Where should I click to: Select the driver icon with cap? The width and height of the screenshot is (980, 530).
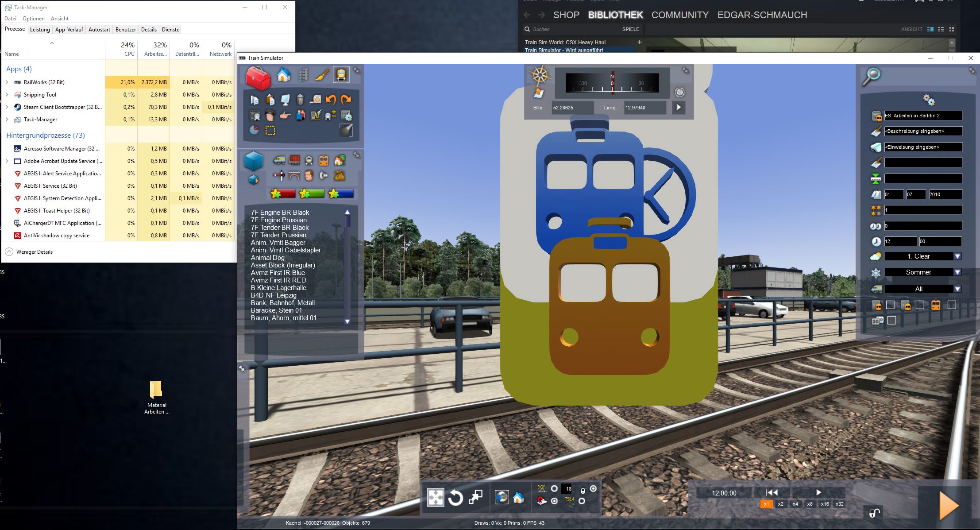pyautogui.click(x=270, y=116)
